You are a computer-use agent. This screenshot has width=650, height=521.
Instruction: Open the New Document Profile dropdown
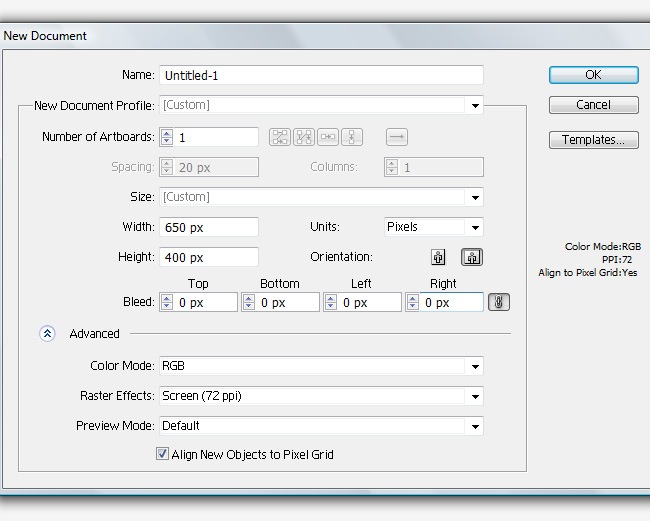(476, 105)
